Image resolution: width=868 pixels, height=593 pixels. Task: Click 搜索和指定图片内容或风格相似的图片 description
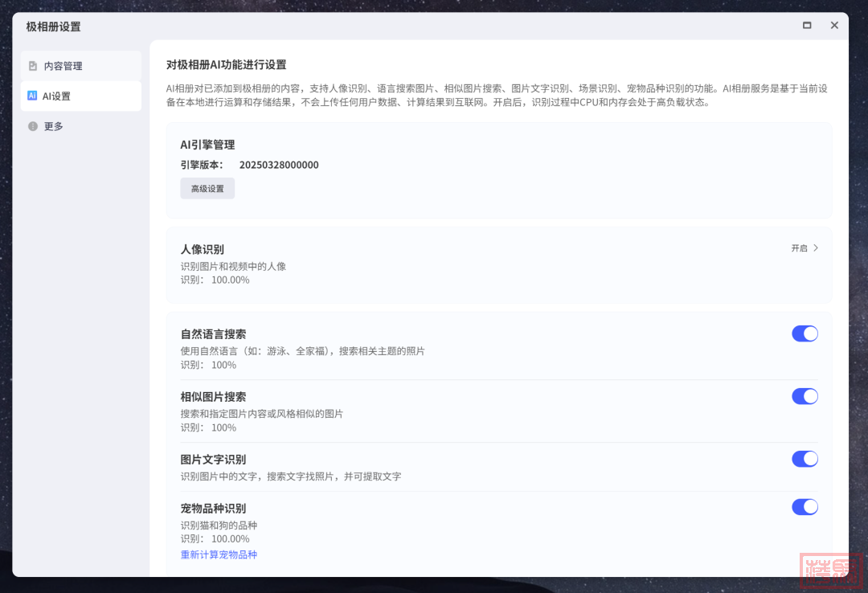point(262,414)
